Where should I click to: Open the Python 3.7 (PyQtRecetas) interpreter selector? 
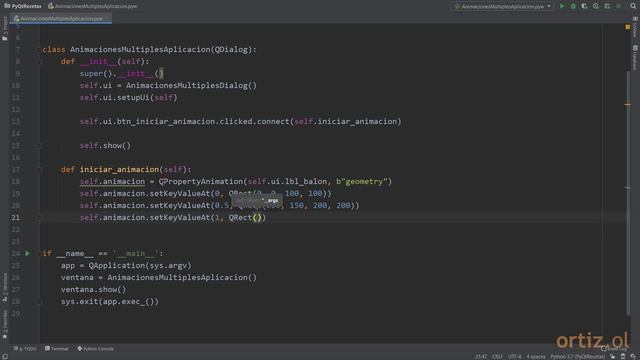point(578,356)
